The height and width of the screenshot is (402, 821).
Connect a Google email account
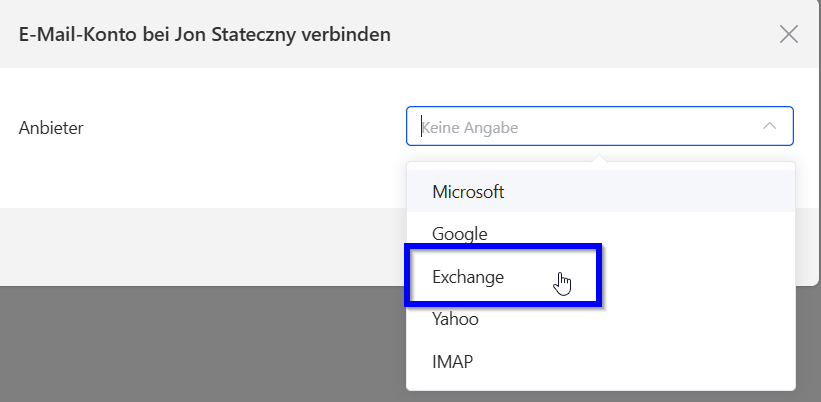pos(460,234)
